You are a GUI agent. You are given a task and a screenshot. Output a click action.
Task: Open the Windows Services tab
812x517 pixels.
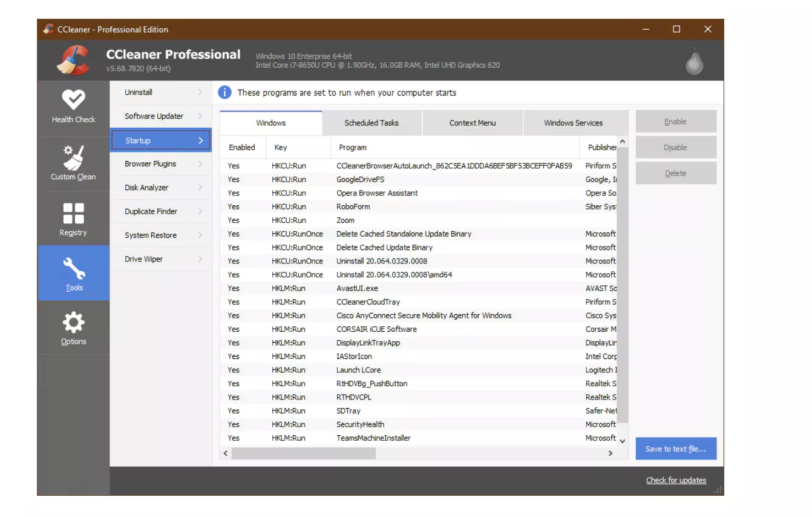pos(572,123)
